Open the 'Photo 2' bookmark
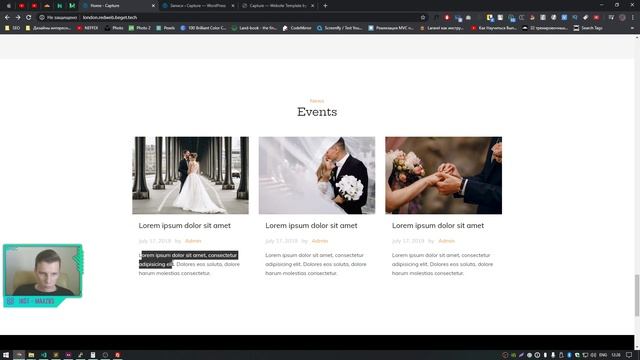 pyautogui.click(x=140, y=28)
